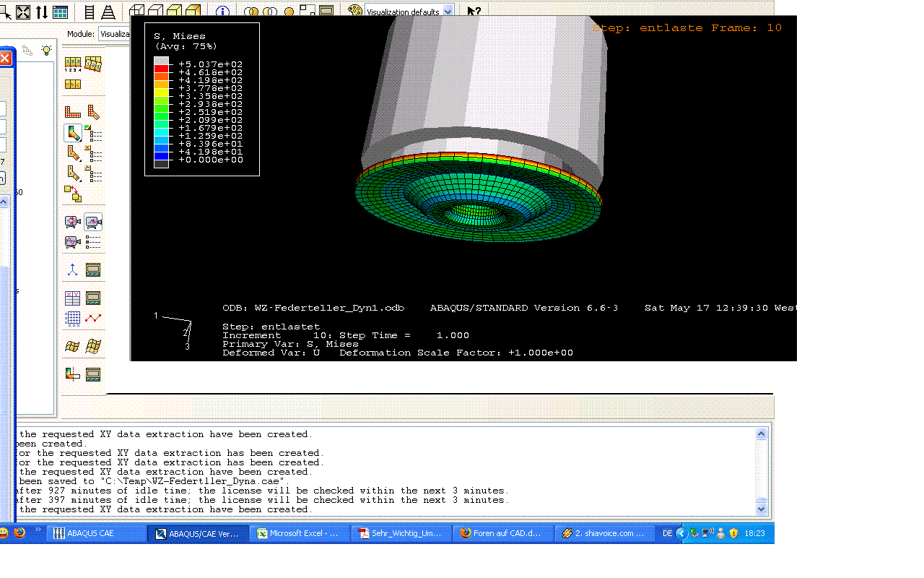Select hidden render style cube
Viewport: 924px width, 578px height.
point(155,11)
